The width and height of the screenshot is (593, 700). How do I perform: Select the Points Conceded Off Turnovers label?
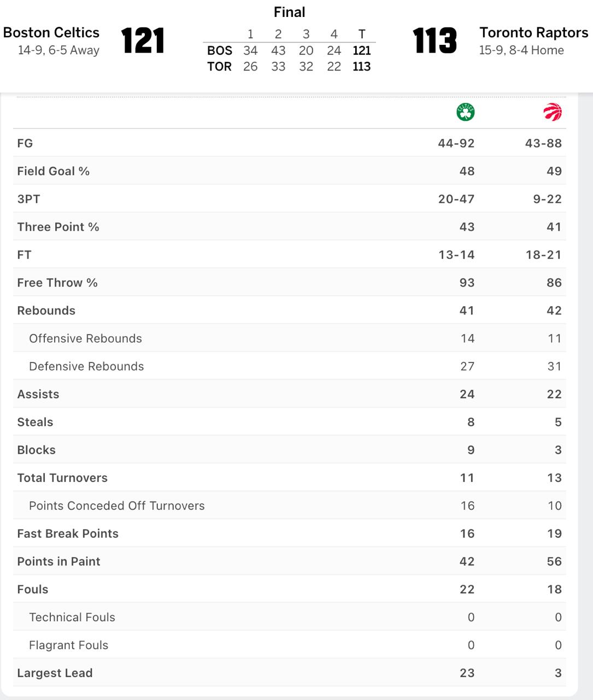(x=116, y=506)
